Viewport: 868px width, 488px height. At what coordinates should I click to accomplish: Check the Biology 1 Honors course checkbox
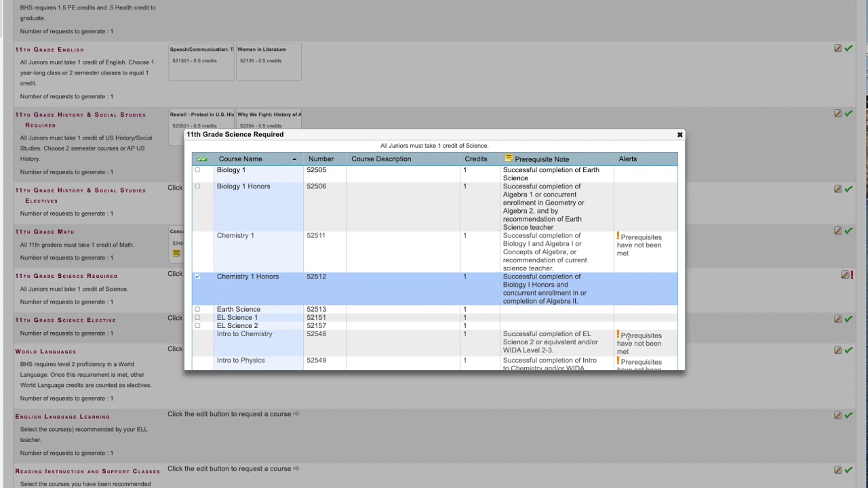pyautogui.click(x=197, y=186)
